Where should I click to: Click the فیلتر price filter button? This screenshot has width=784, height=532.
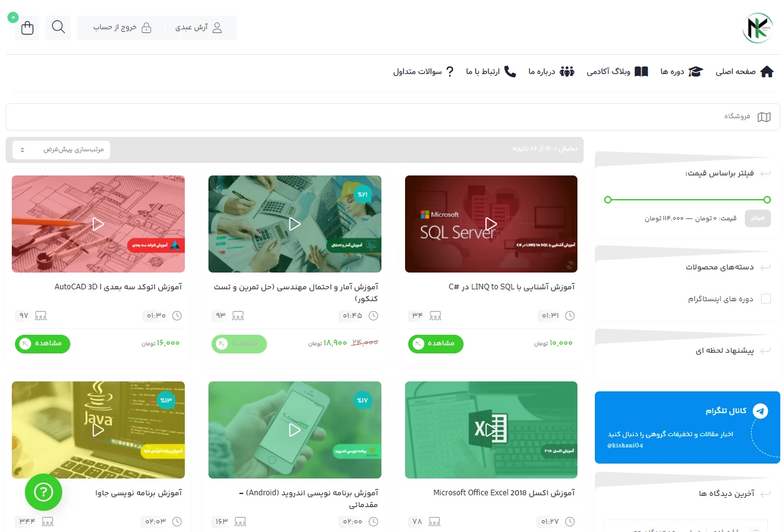pos(758,218)
